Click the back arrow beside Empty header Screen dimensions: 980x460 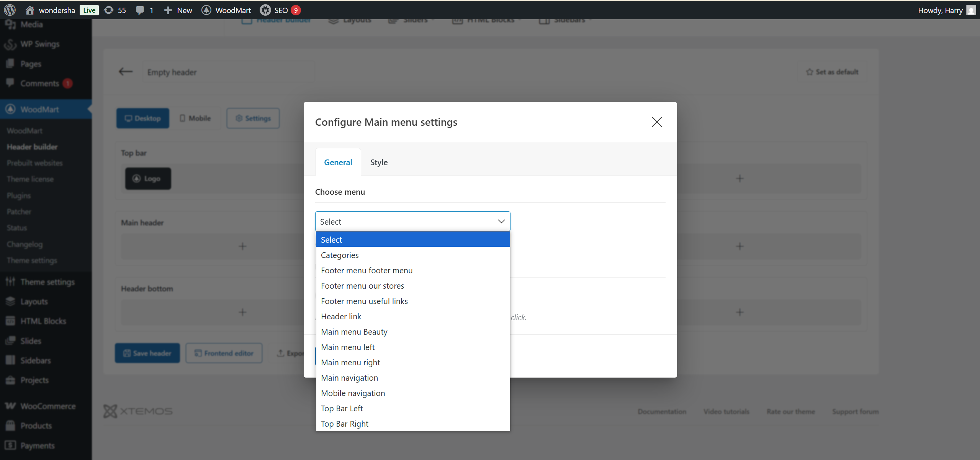tap(126, 72)
